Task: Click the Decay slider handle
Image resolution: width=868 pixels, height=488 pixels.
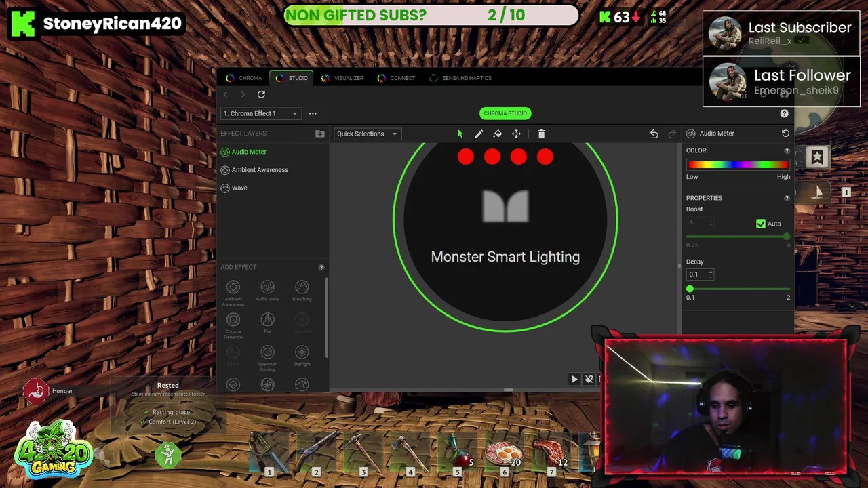Action: 690,289
